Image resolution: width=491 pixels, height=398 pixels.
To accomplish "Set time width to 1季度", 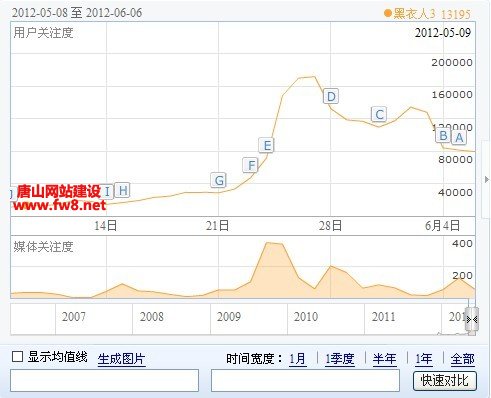I will coord(340,359).
